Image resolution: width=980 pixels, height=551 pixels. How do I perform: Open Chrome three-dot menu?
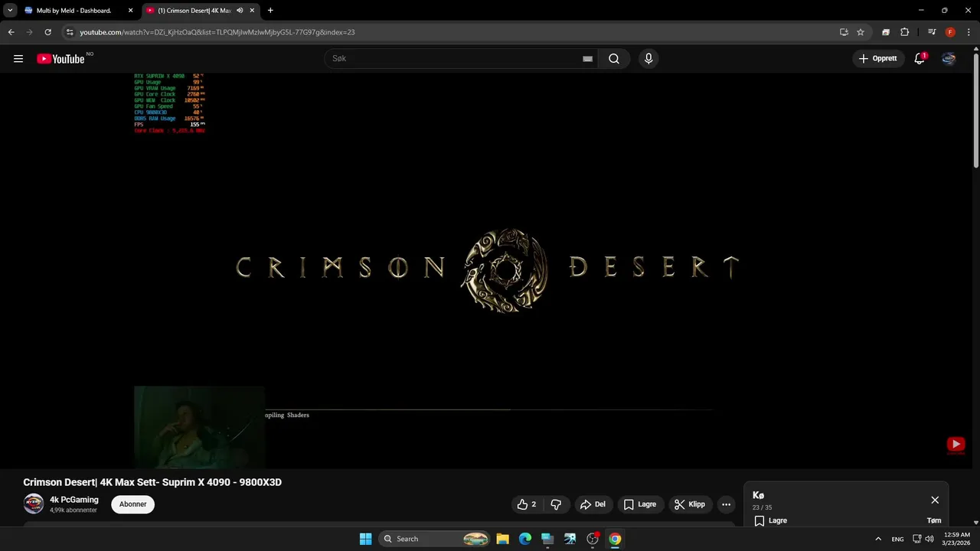coord(969,32)
